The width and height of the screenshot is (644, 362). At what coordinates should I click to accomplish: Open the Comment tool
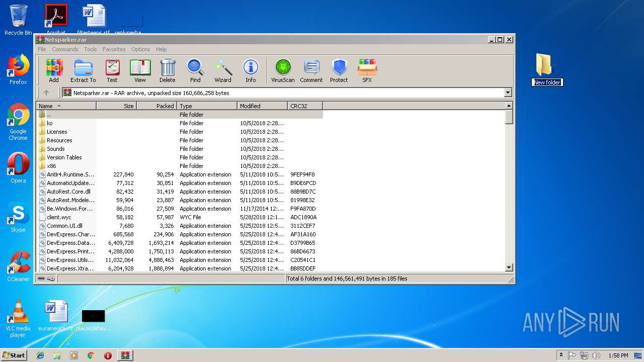coord(311,70)
